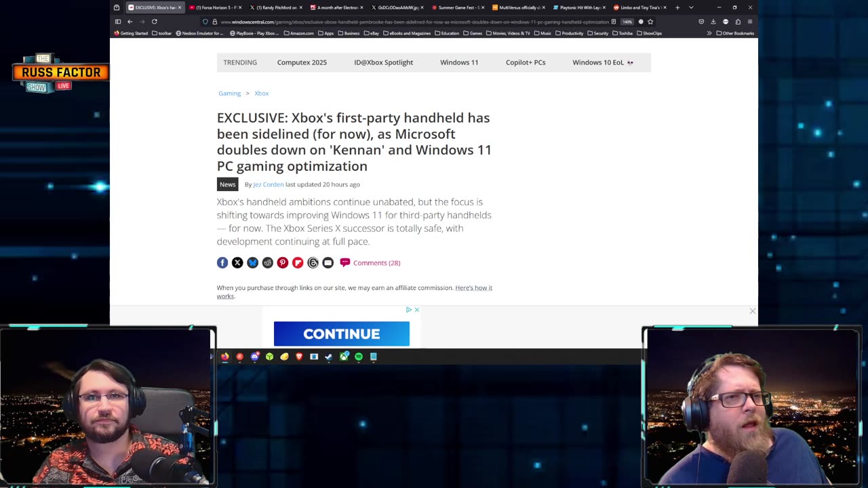Open Extensions puzzle icon
Image resolution: width=868 pixels, height=488 pixels.
pyautogui.click(x=738, y=22)
